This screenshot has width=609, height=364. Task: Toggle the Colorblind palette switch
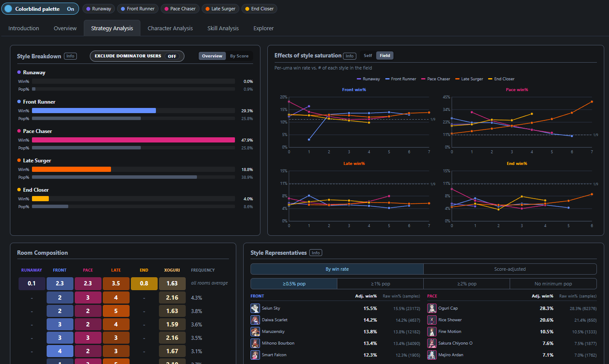click(40, 9)
